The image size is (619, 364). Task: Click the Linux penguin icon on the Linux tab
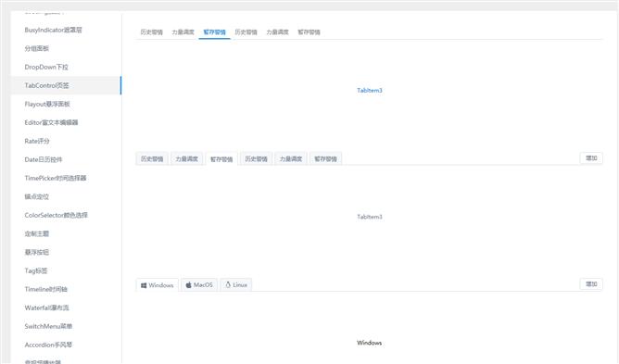click(x=228, y=284)
